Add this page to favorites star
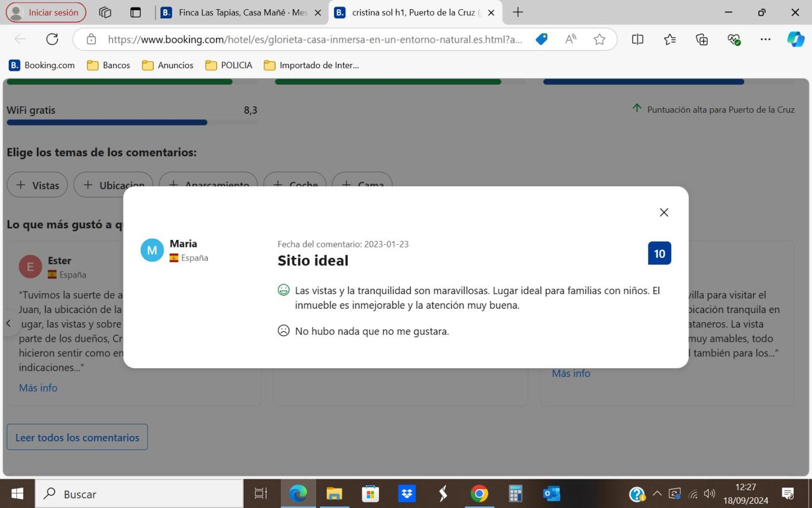 (x=600, y=39)
